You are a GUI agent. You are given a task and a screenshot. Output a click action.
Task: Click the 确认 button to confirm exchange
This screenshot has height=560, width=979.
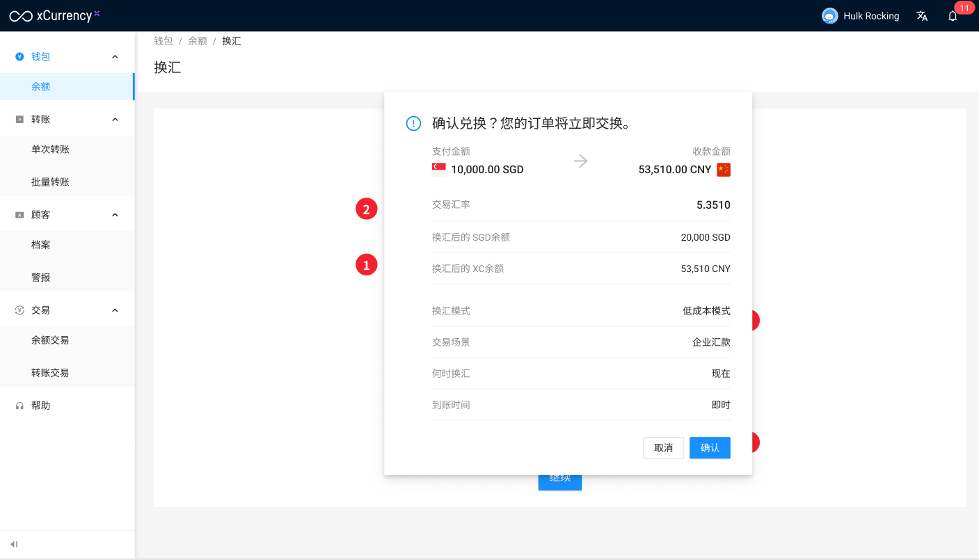pyautogui.click(x=710, y=448)
